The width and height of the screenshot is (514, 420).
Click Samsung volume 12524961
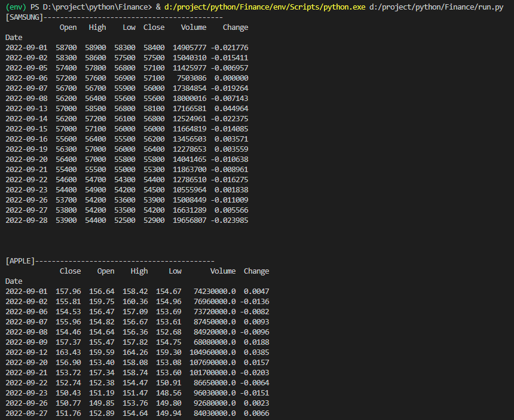point(189,119)
